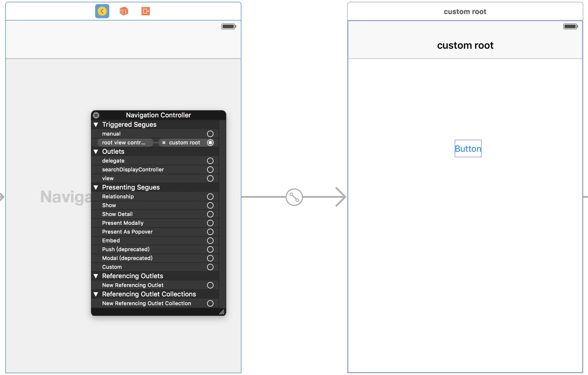
Task: Click the filled root view controller circle
Action: 210,143
